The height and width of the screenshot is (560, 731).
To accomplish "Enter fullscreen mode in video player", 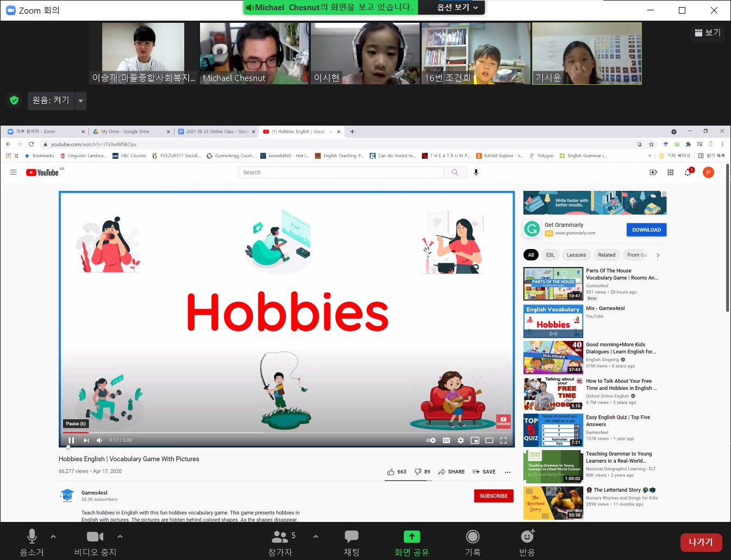I will 503,440.
